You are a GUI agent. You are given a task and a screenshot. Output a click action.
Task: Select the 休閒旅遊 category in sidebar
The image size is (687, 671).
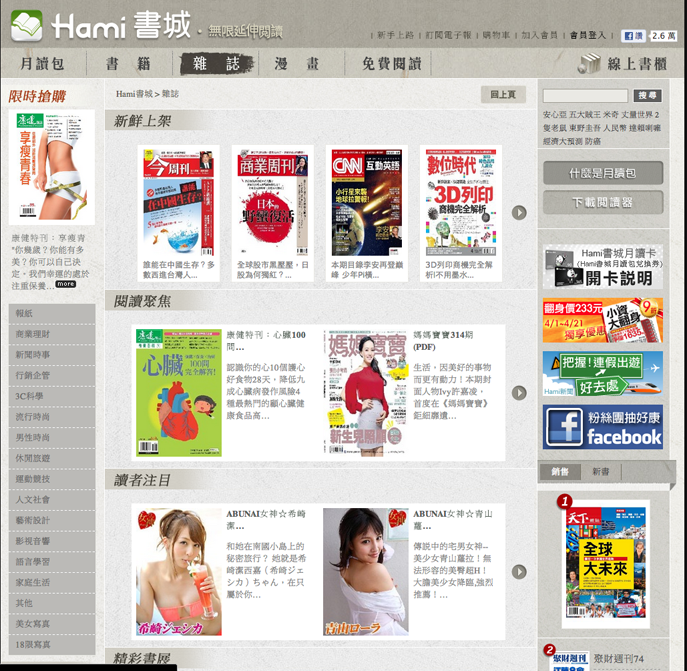pyautogui.click(x=52, y=458)
